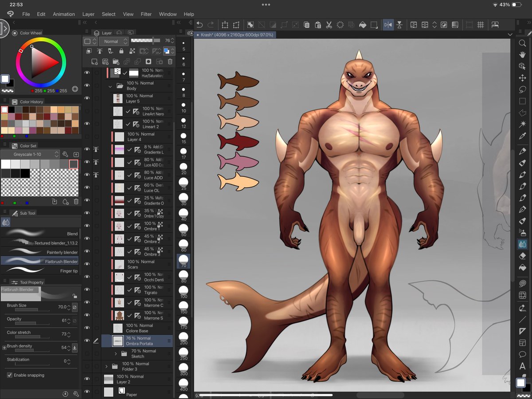Select the Blend tool in toolbar
The image size is (532, 399).
click(522, 244)
